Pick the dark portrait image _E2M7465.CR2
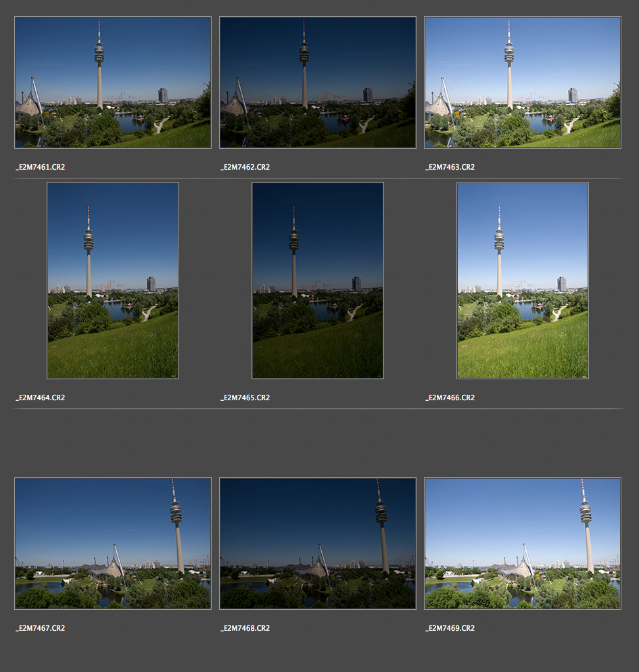Viewport: 639px width, 672px height. click(318, 281)
